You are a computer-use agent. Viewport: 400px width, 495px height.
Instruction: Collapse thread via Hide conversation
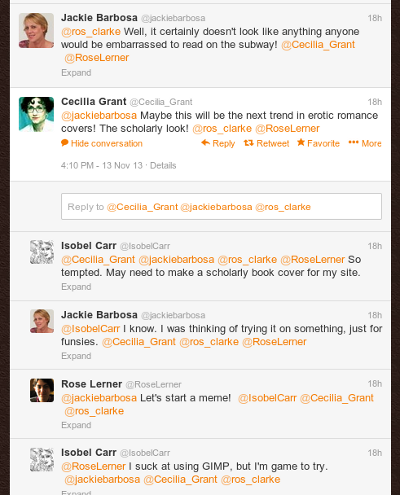coord(107,143)
